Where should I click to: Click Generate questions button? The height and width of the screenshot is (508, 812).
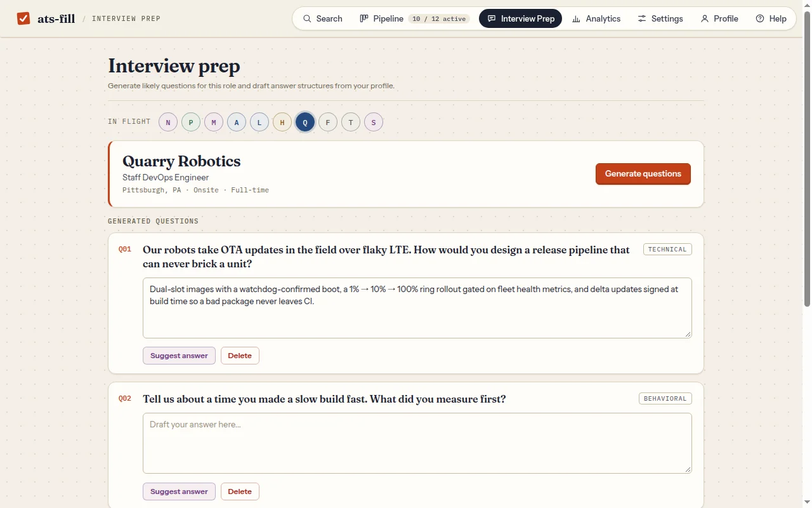pyautogui.click(x=643, y=174)
